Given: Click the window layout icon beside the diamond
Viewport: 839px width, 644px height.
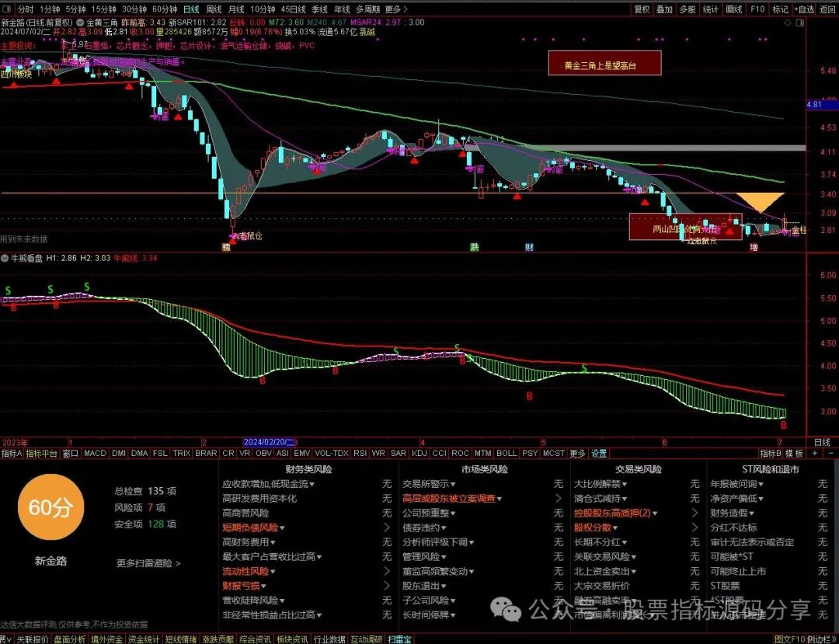Looking at the screenshot, I should pos(800,23).
